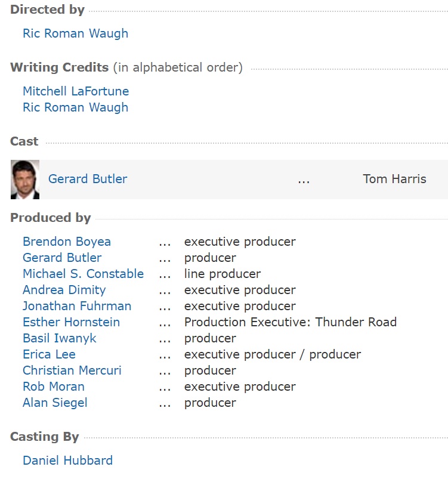Click Ric Roman Waugh under Writing Credits
The image size is (448, 479).
[x=75, y=107]
